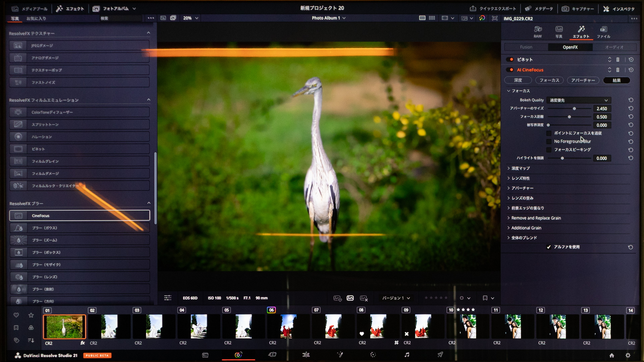Reset アパーチャーのサイズ value

pos(631,109)
